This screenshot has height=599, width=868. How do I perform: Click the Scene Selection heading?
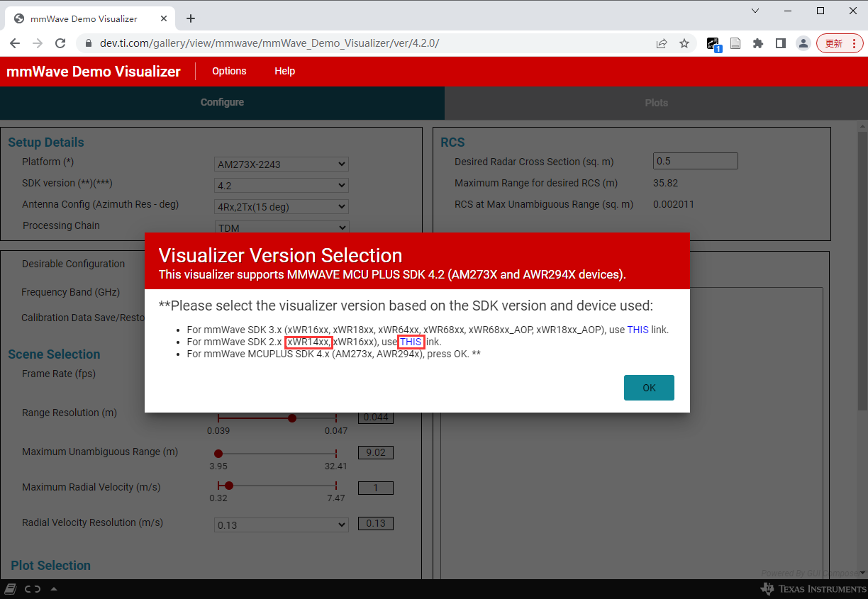click(x=54, y=354)
